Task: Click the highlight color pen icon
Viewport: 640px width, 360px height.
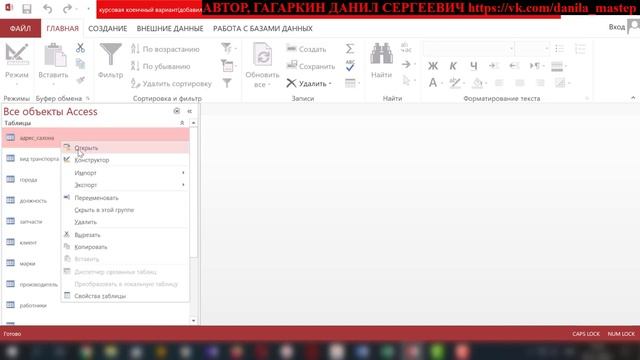Action: 455,83
